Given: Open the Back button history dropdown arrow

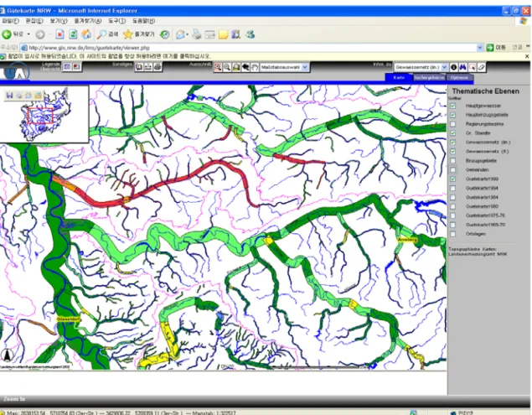Looking at the screenshot, I should tap(28, 34).
